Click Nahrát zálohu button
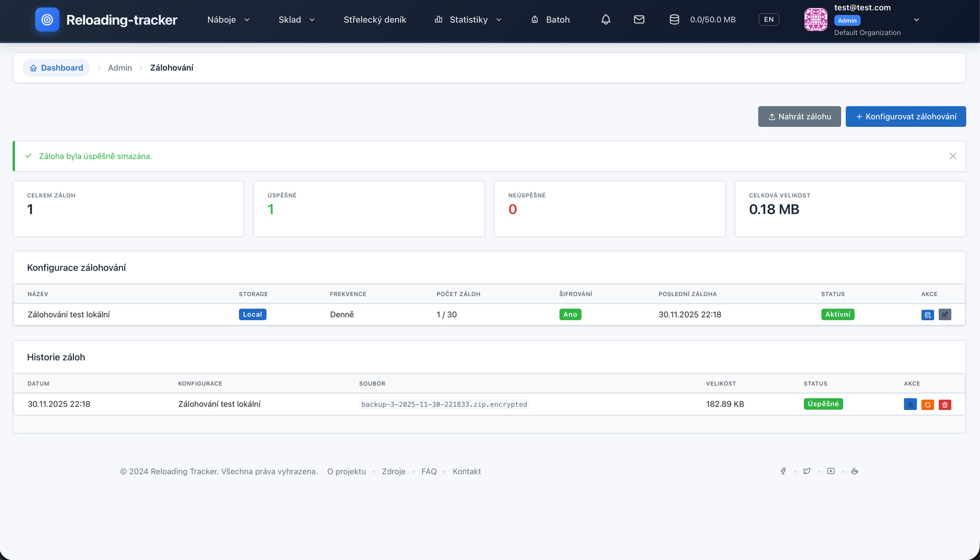The width and height of the screenshot is (980, 560). coord(799,116)
